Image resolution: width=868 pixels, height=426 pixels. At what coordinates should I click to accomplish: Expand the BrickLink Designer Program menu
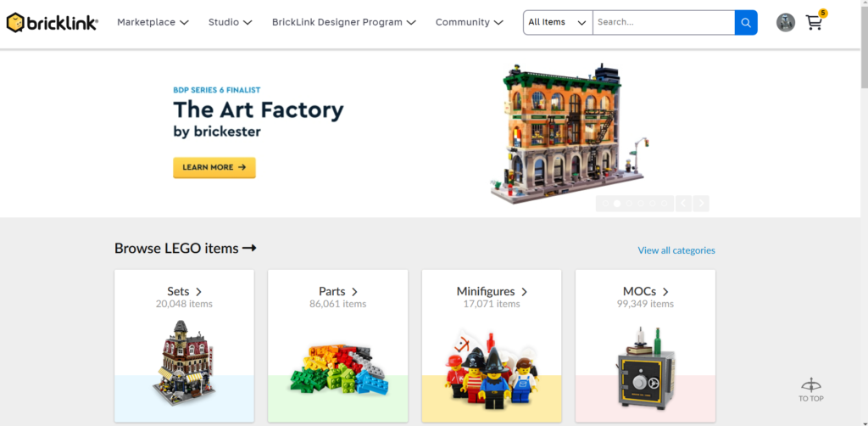tap(344, 23)
